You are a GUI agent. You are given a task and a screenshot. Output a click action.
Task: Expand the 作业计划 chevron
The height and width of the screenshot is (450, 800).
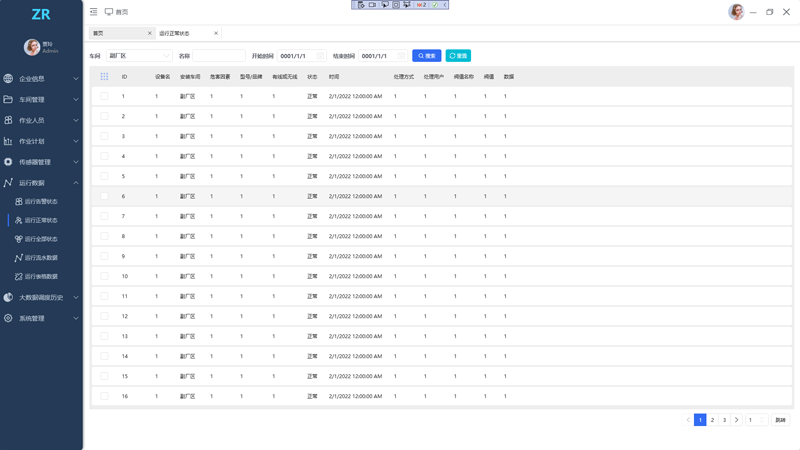coord(76,141)
